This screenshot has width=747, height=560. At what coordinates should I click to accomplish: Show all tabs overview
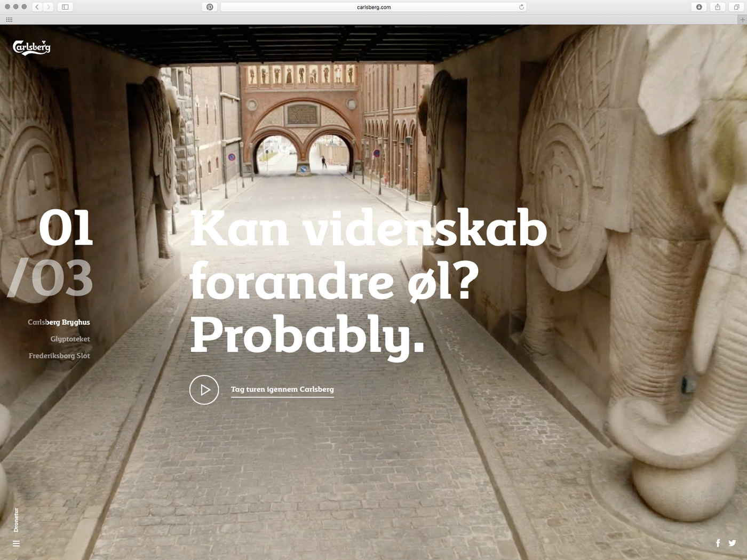pos(737,7)
